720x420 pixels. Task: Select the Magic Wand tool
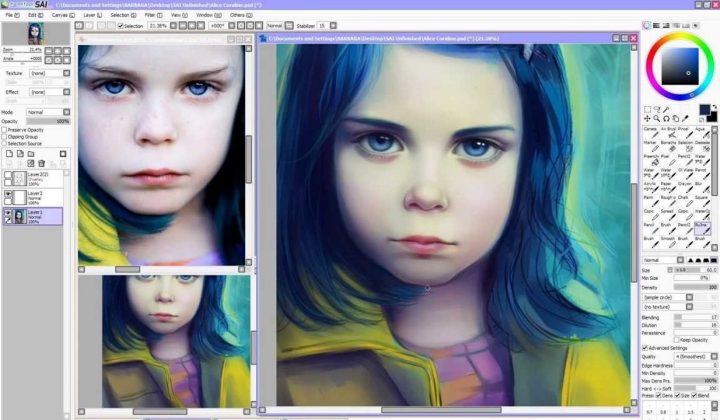666,109
